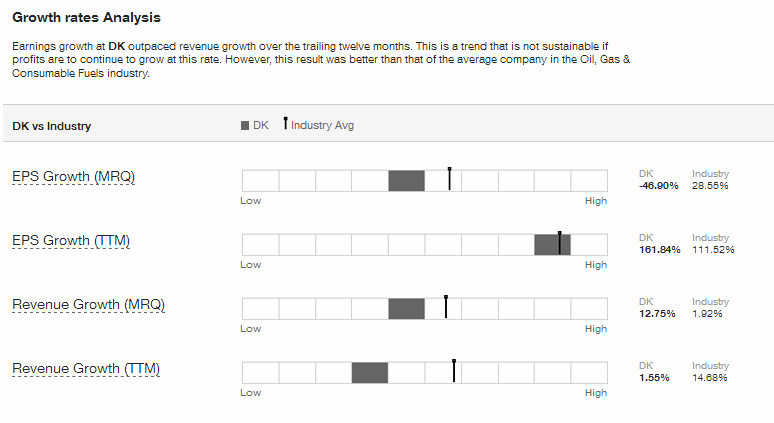Viewport: 774px width, 423px height.
Task: Click the gray DK bar in Revenue Growth (TTM)
Action: point(370,373)
